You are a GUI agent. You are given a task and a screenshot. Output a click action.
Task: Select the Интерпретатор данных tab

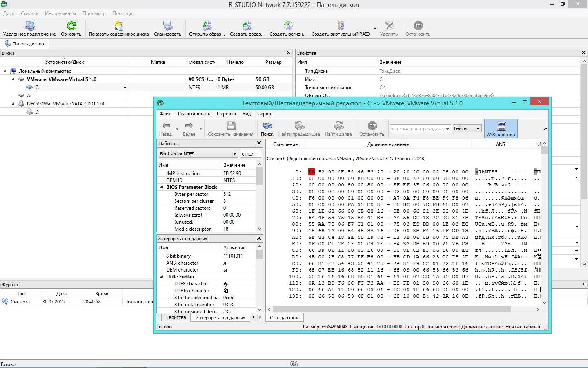click(x=220, y=317)
